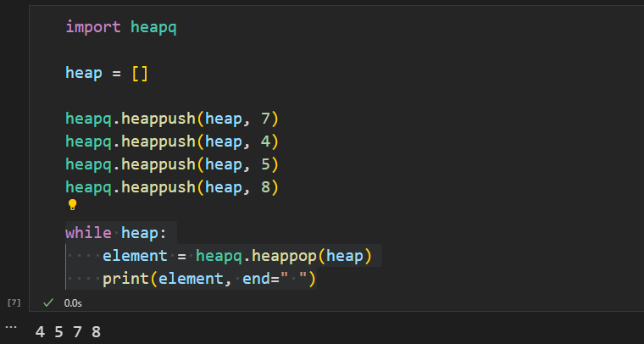Open the cell output ellipsis menu

tap(11, 327)
